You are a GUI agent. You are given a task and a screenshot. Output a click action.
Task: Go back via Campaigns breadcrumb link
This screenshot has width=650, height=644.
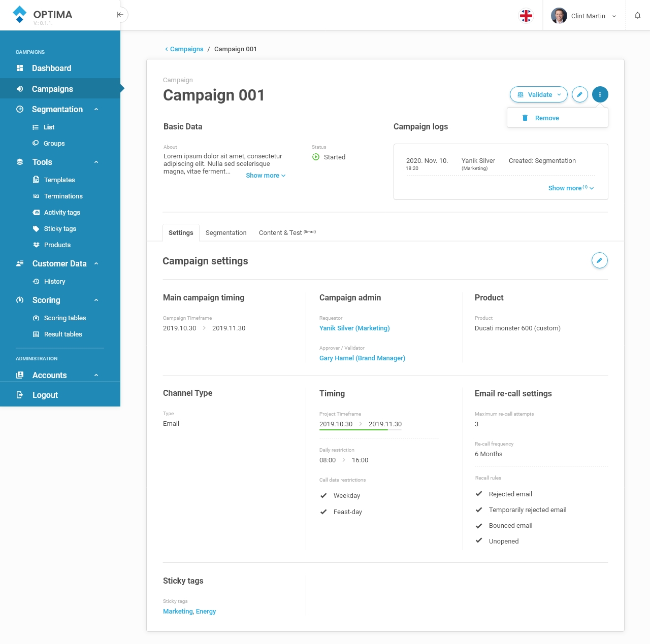184,49
